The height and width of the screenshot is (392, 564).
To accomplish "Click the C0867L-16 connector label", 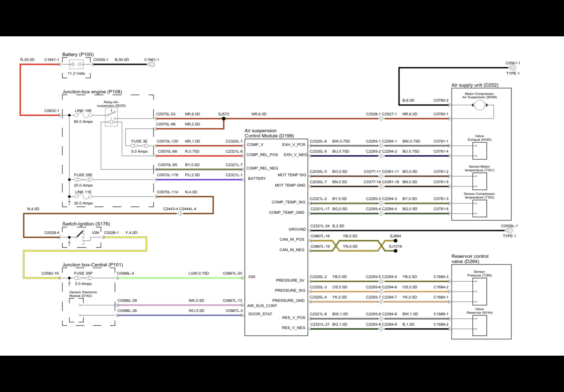I will (x=320, y=236).
